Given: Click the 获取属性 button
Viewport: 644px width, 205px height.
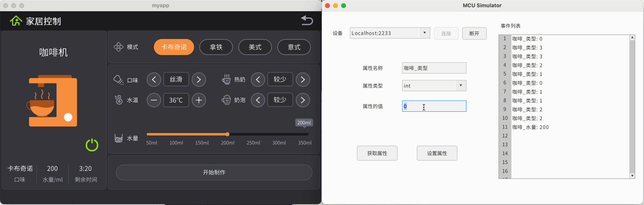Looking at the screenshot, I should click(377, 153).
